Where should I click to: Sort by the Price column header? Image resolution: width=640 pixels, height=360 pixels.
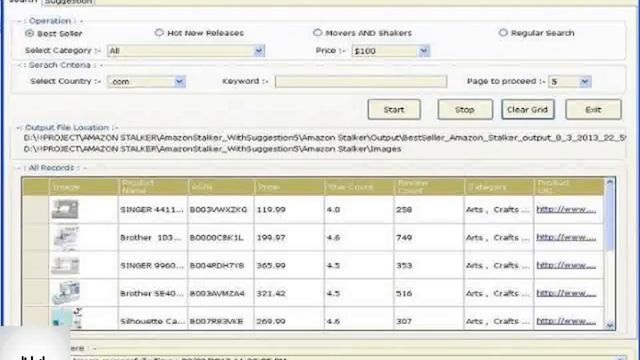pyautogui.click(x=289, y=187)
